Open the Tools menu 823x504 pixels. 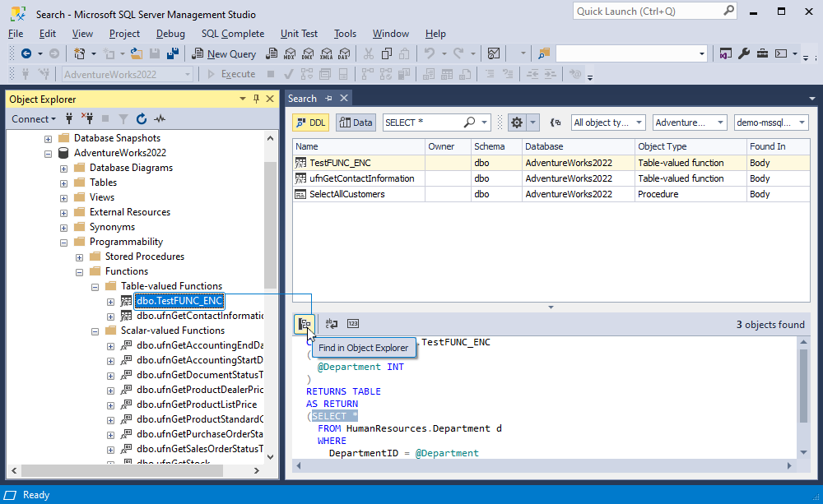click(345, 34)
